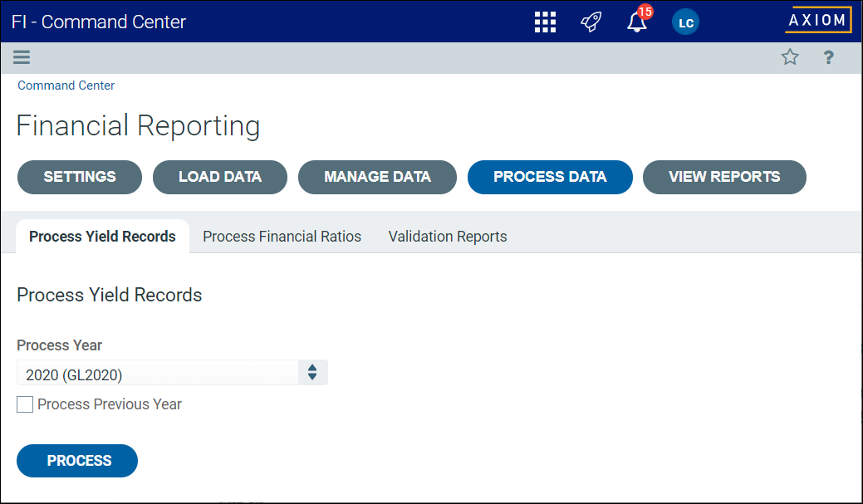863x504 pixels.
Task: Open the Validation Reports tab
Action: pyautogui.click(x=448, y=237)
